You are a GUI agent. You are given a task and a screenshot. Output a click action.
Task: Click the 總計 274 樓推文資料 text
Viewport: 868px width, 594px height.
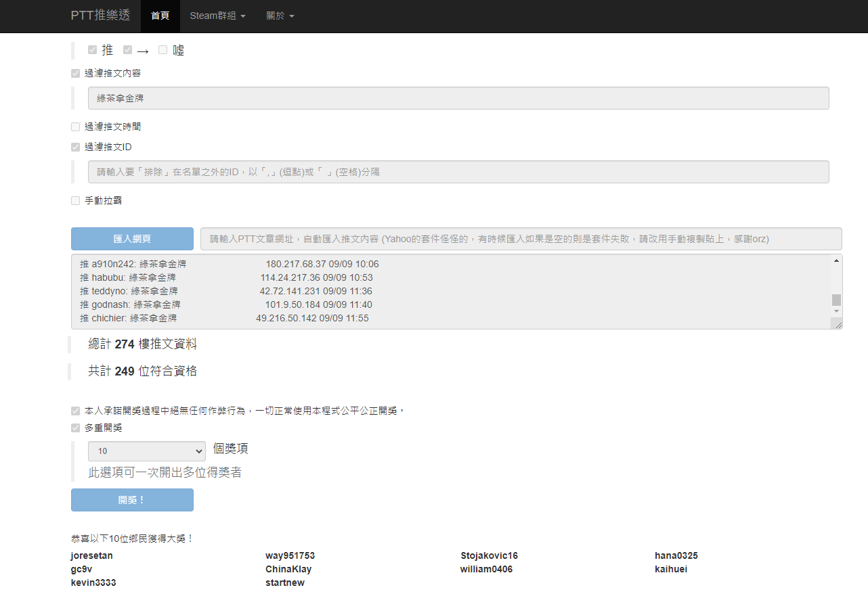point(143,344)
